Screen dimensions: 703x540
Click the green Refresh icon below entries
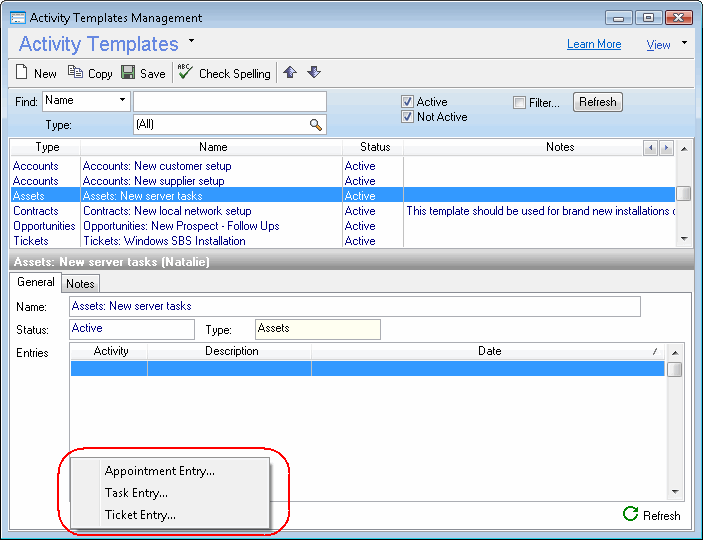pos(631,514)
